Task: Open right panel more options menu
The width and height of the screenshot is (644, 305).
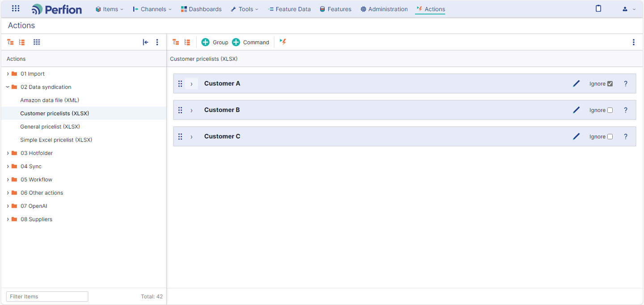Action: point(633,42)
